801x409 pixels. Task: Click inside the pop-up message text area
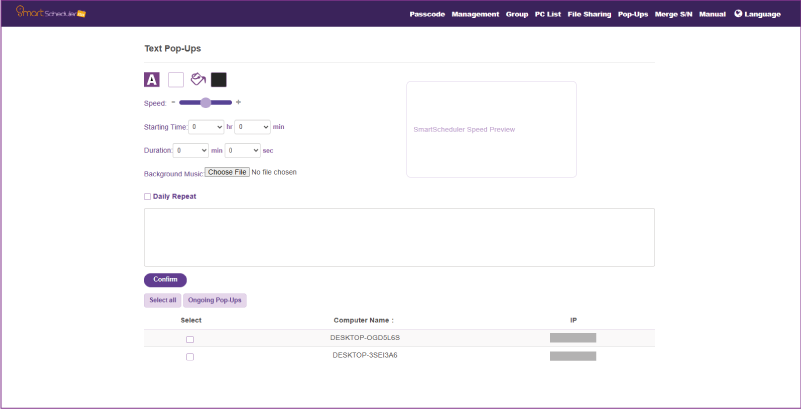pyautogui.click(x=399, y=237)
